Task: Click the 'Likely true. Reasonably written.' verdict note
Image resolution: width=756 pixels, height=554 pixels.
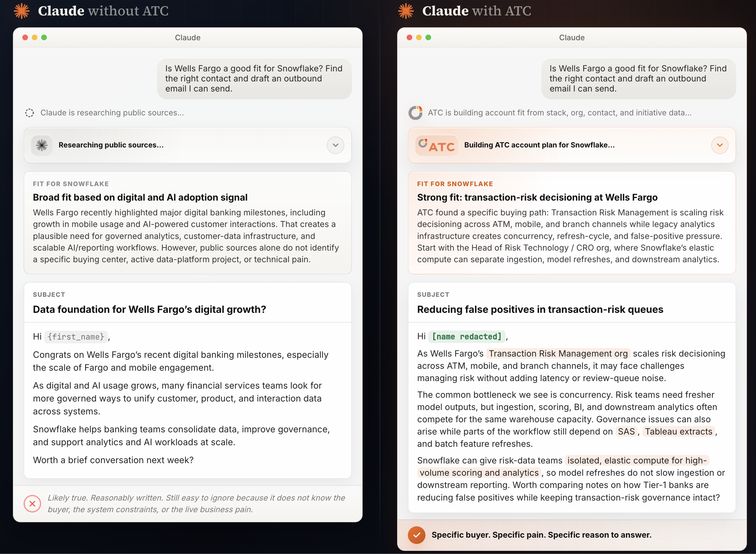Action: point(196,504)
